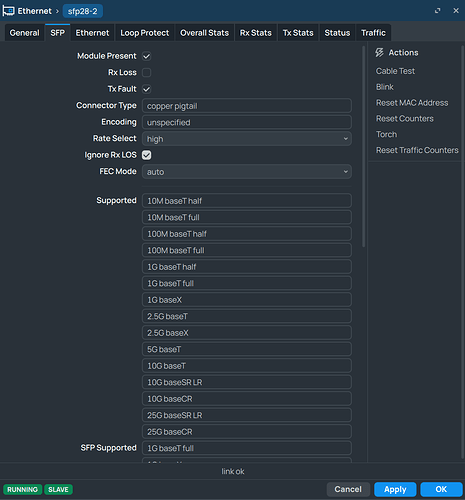The height and width of the screenshot is (500, 465).
Task: Open the Rate Select dropdown
Action: 247,139
